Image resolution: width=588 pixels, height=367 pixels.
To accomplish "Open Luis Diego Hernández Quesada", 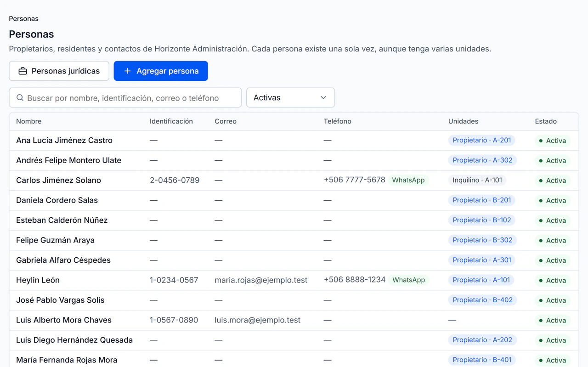I will pyautogui.click(x=74, y=340).
